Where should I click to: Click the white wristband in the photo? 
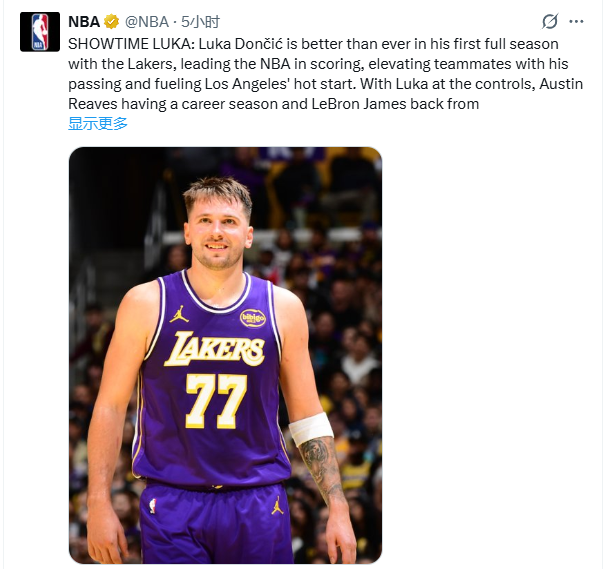(311, 428)
